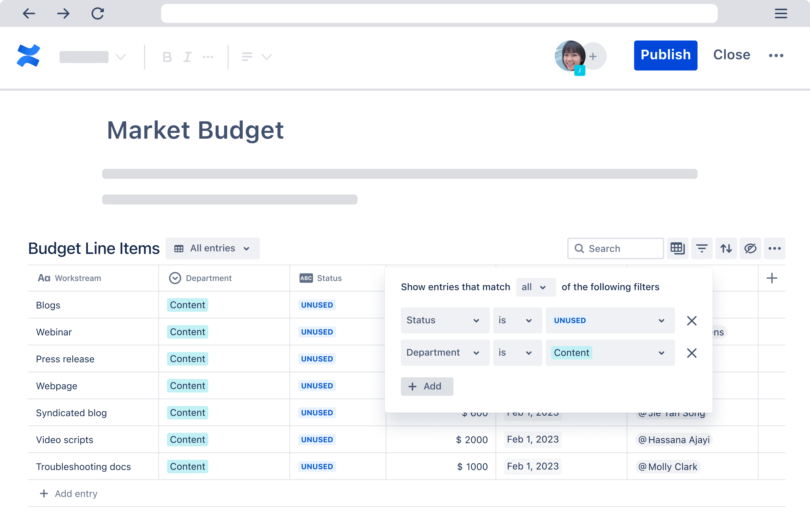The width and height of the screenshot is (810, 532).
Task: Remove the Status is UNUSED filter
Action: point(692,320)
